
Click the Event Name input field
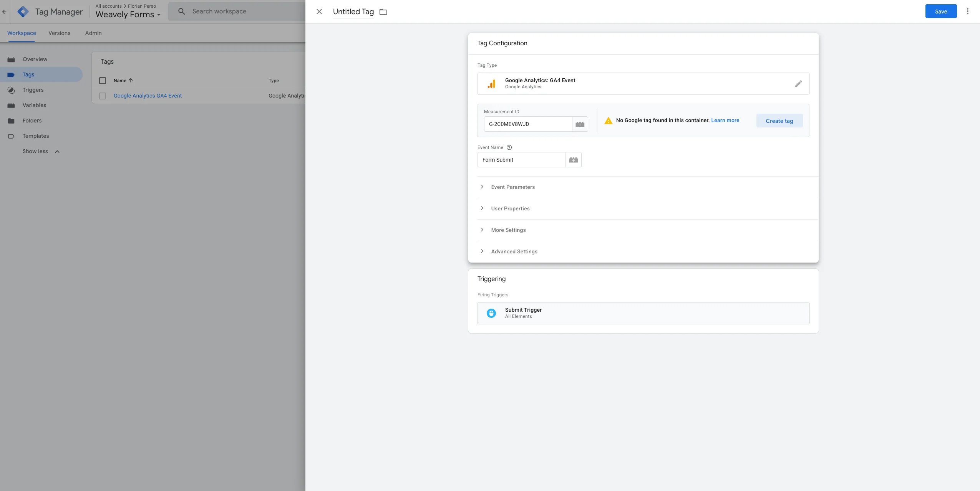tap(522, 160)
